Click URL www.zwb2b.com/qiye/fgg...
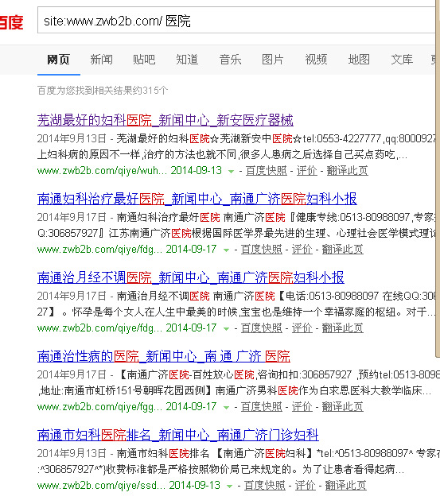440x504 pixels. [99, 407]
